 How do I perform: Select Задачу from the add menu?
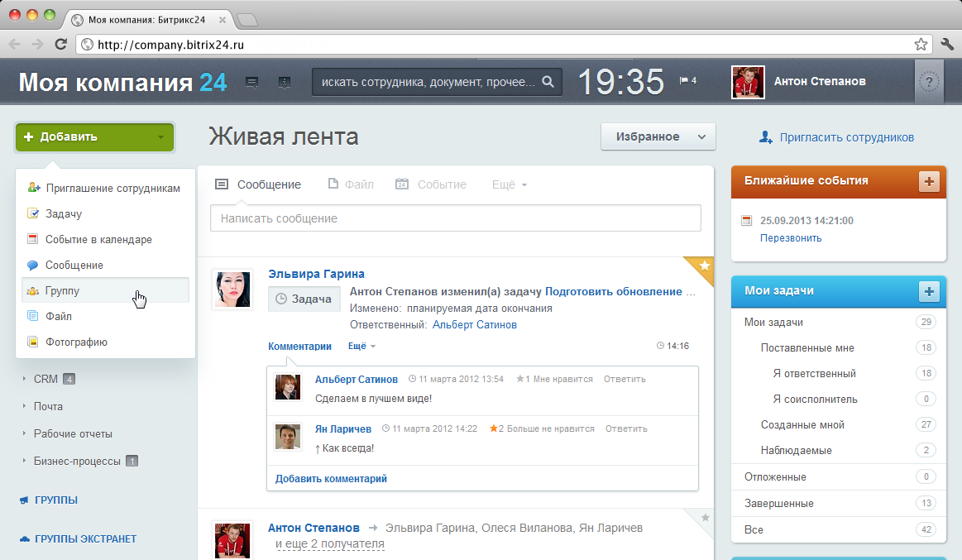pyautogui.click(x=106, y=213)
